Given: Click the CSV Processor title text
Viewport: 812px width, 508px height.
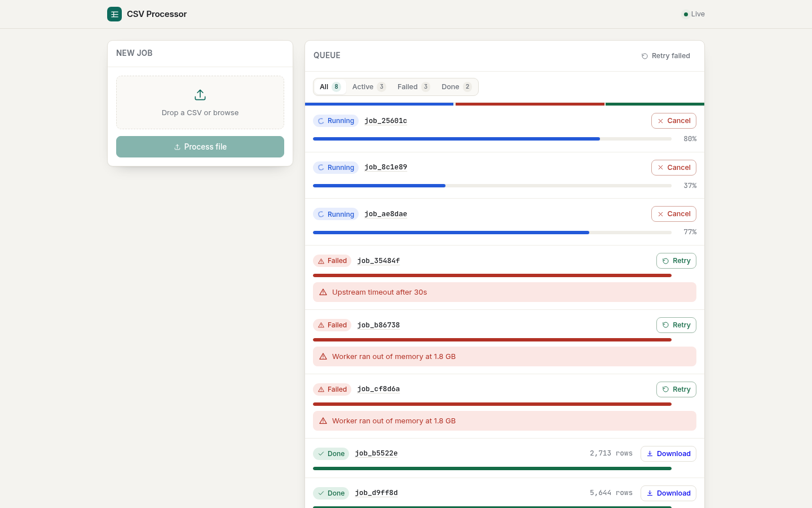Looking at the screenshot, I should pos(157,14).
